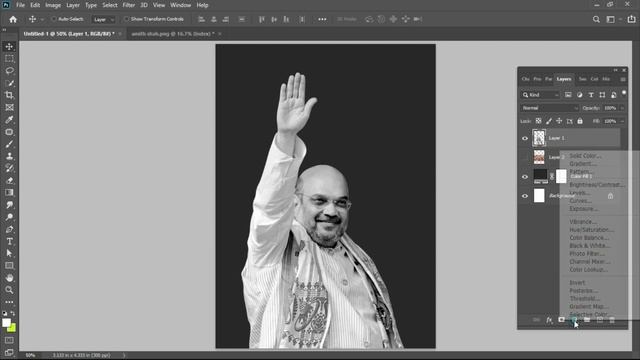Select the Lasso tool
The image size is (640, 360).
click(x=9, y=71)
